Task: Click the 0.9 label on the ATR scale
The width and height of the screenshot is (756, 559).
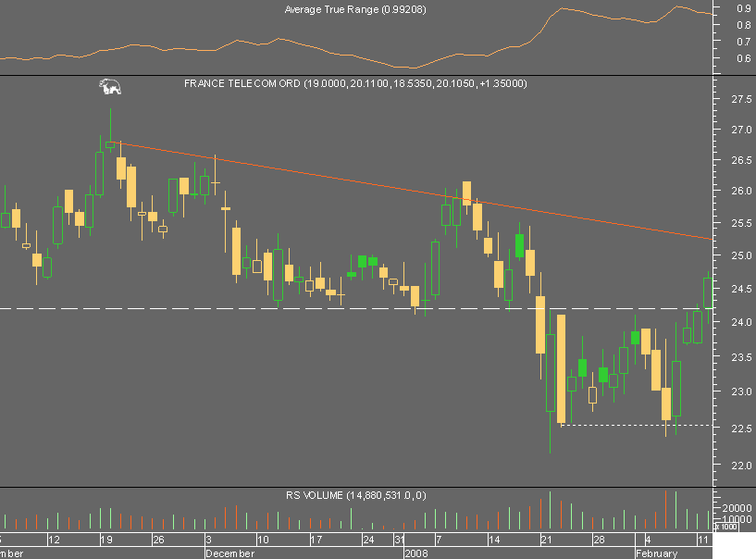Action: pyautogui.click(x=744, y=8)
